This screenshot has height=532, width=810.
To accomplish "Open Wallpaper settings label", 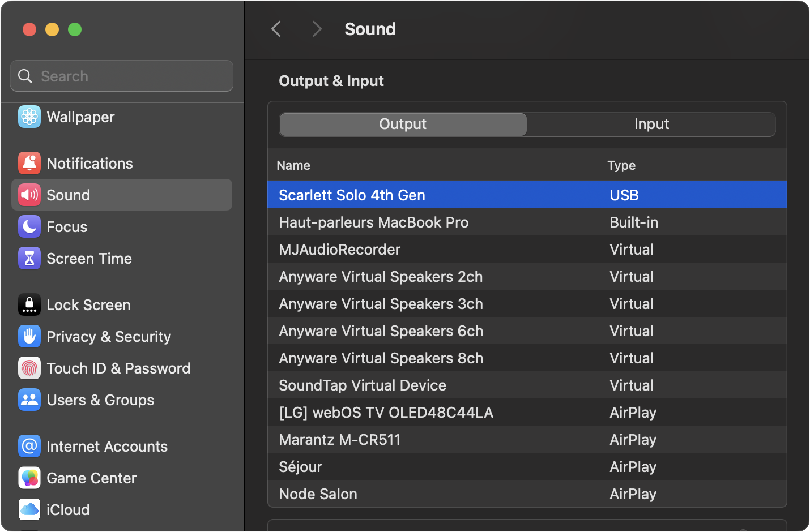I will [80, 117].
